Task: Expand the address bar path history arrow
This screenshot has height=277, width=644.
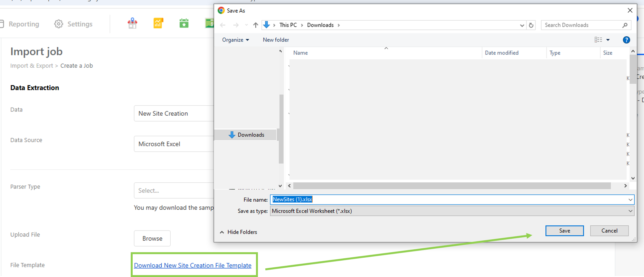Action: (x=522, y=25)
